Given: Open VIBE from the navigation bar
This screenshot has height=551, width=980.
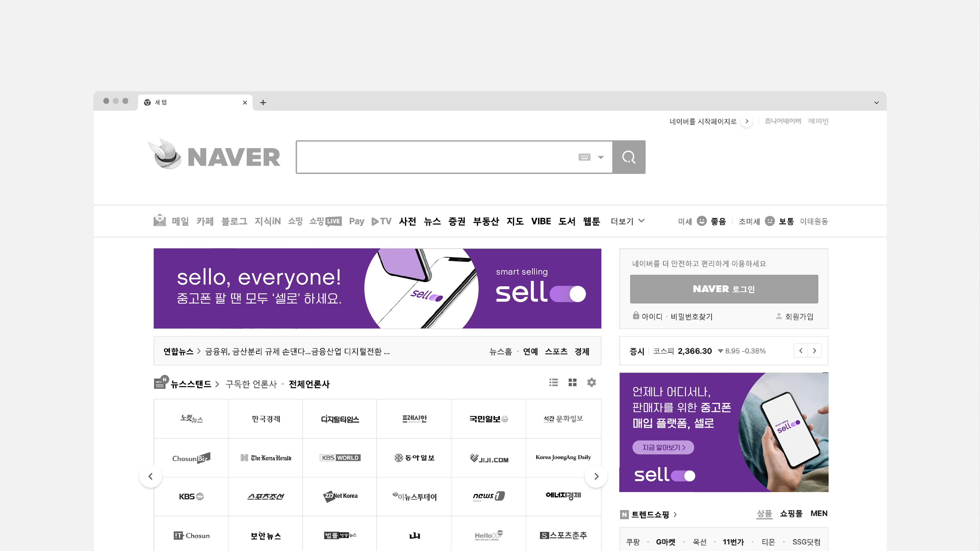Looking at the screenshot, I should click(x=541, y=221).
